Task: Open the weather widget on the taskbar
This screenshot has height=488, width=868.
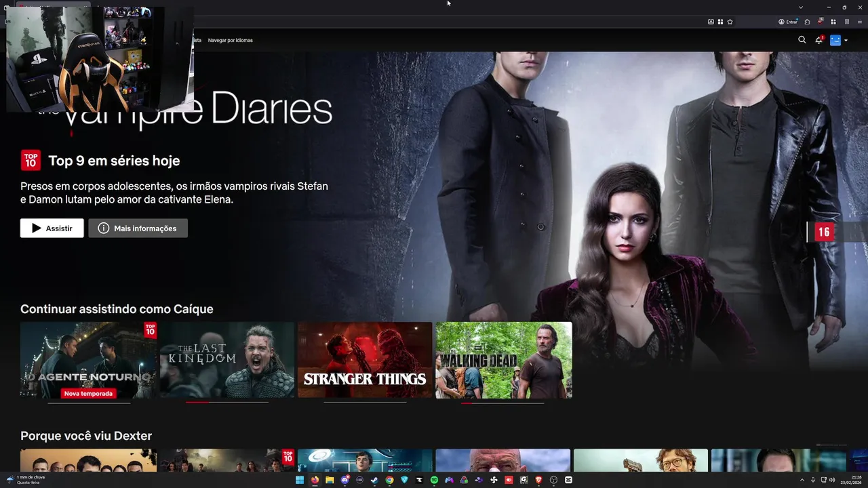Action: point(26,480)
